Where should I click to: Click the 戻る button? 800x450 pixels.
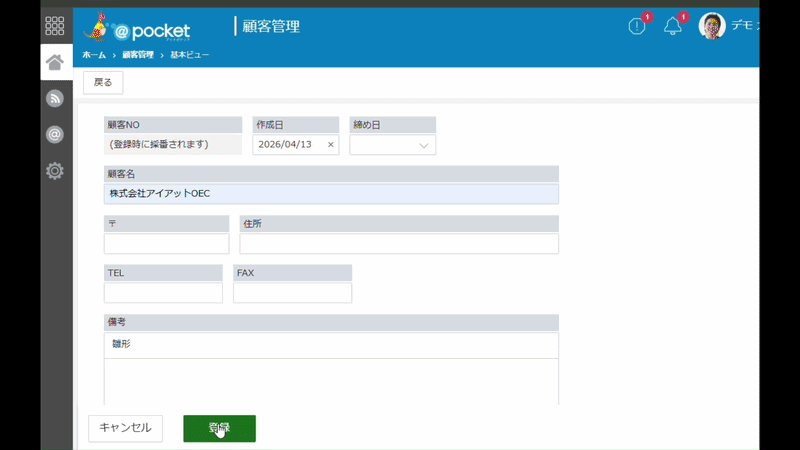point(103,82)
